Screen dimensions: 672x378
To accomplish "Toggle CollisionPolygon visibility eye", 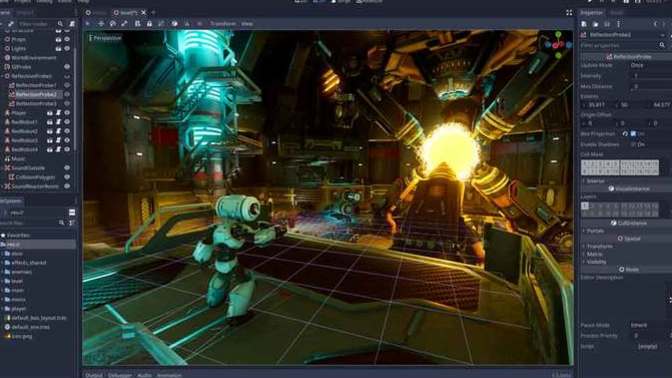I will 67,177.
